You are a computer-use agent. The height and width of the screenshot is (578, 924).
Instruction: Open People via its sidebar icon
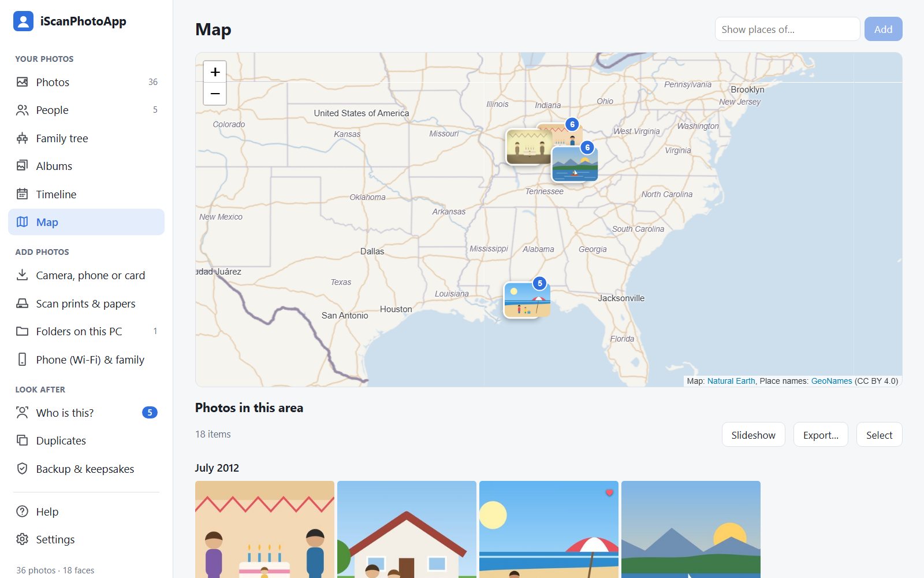22,110
